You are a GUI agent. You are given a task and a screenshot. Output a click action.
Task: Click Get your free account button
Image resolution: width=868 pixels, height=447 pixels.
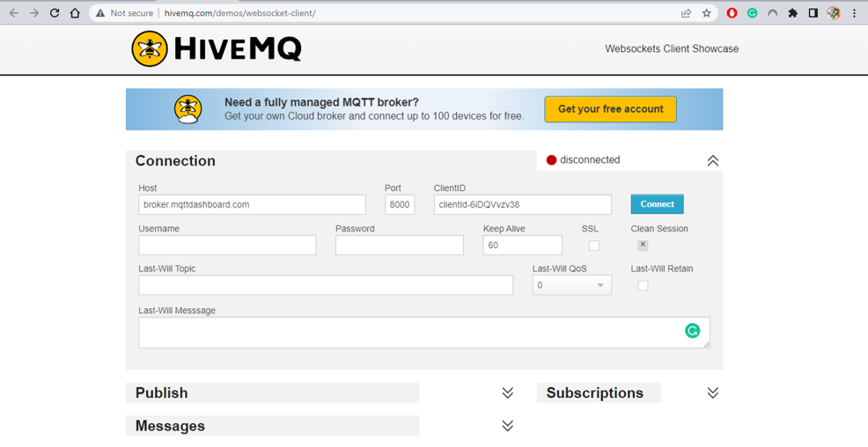coord(610,109)
